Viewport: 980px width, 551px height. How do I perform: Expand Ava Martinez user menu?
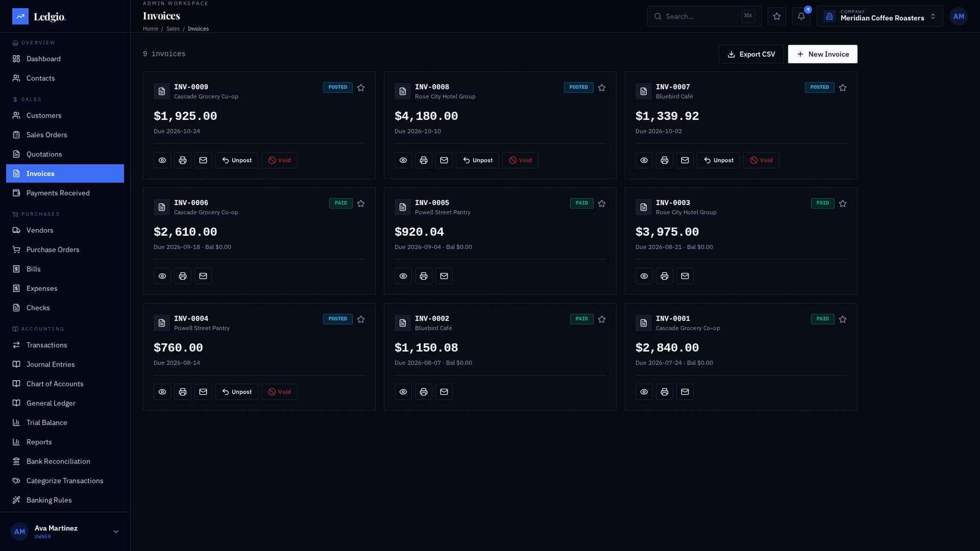[65, 531]
